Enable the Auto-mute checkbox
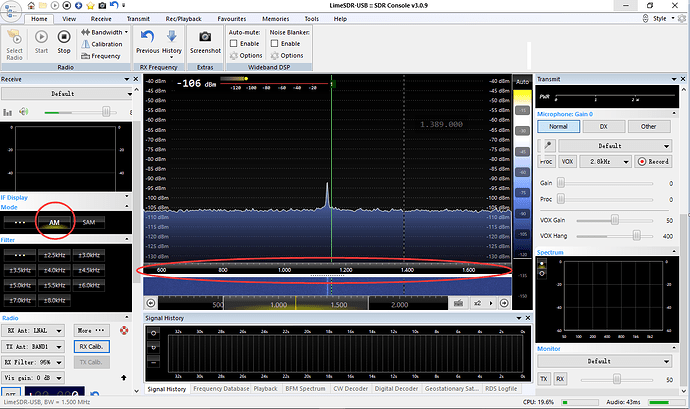 point(234,44)
